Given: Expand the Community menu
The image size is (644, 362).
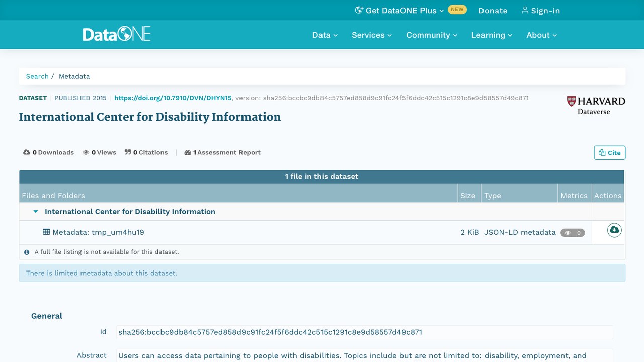Looking at the screenshot, I should point(432,35).
